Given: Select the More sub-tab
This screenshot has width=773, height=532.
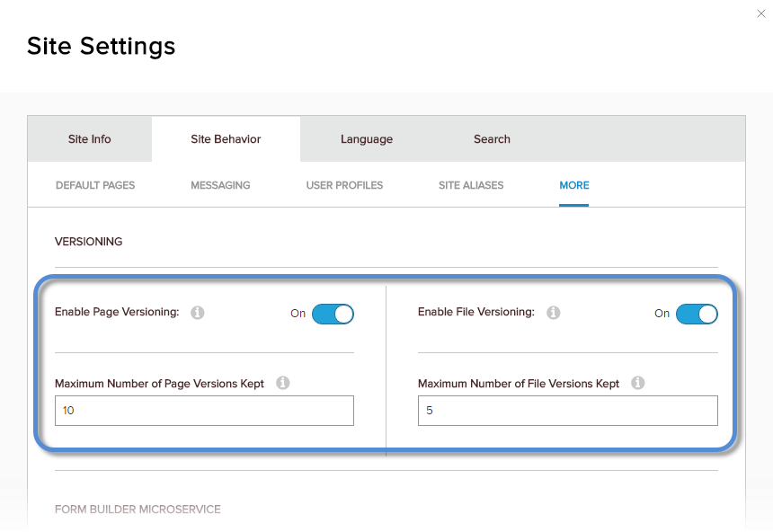Looking at the screenshot, I should click(x=573, y=185).
